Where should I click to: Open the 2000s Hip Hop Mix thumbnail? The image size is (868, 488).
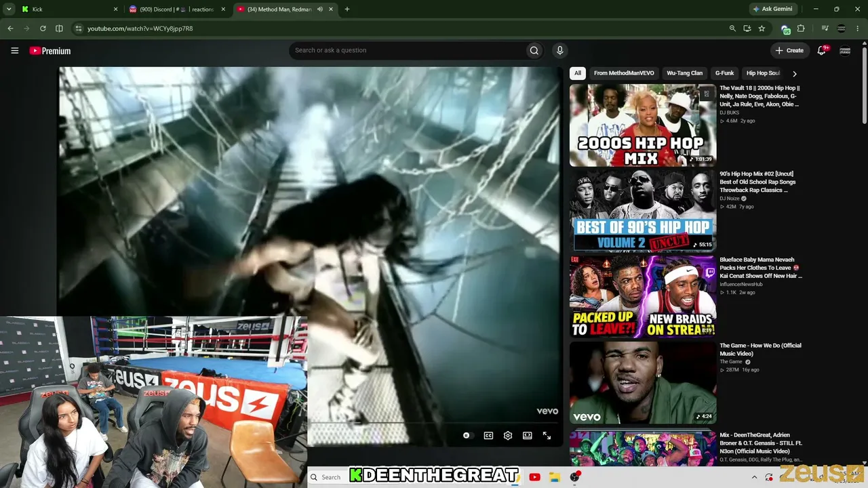click(643, 125)
